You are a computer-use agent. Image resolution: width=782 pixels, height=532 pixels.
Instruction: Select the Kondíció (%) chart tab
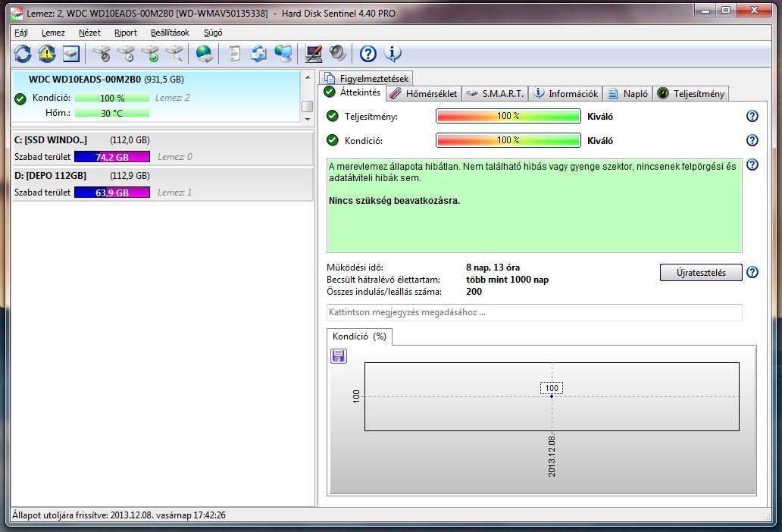tap(360, 336)
